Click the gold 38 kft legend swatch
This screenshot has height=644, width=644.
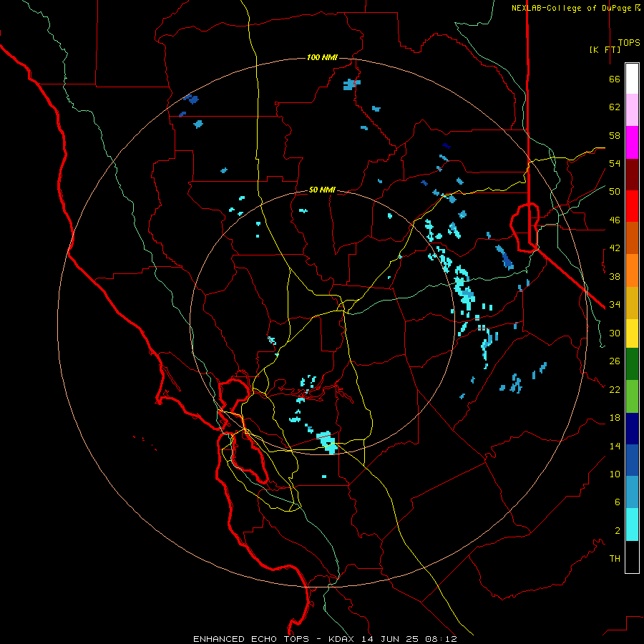pyautogui.click(x=632, y=303)
